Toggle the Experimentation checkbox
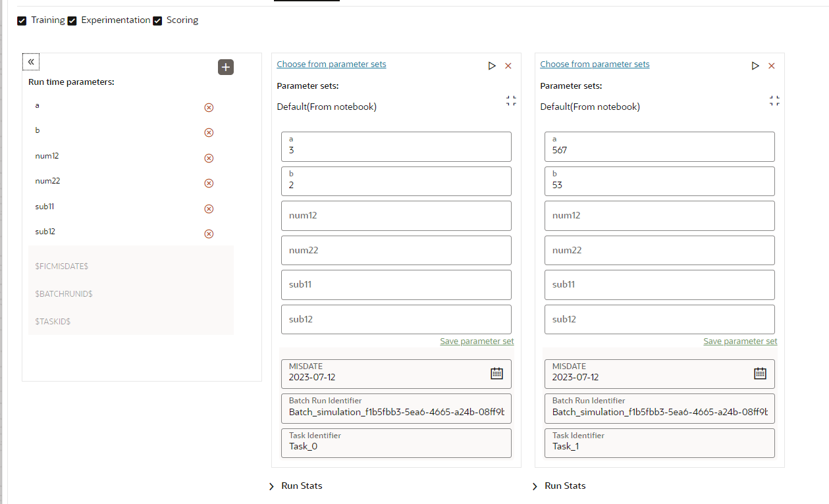The width and height of the screenshot is (829, 504). coord(72,20)
